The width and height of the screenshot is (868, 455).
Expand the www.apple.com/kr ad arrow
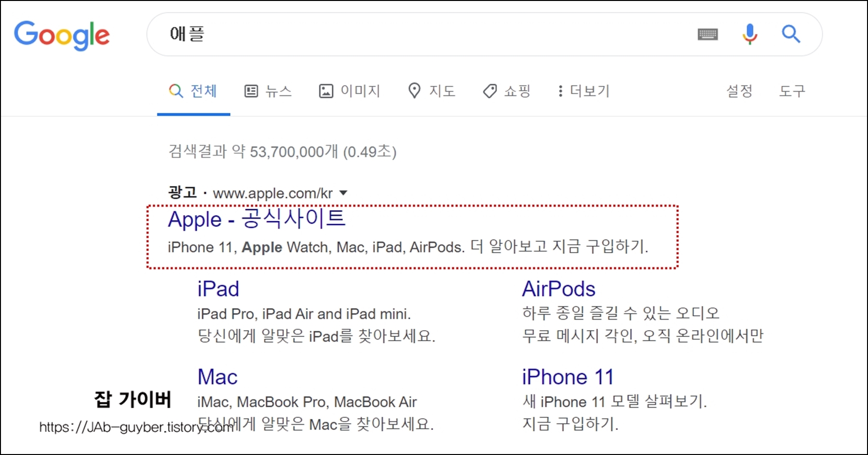[x=343, y=193]
